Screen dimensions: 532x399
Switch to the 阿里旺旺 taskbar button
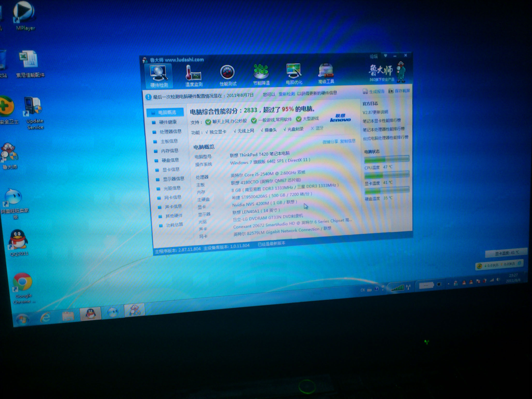point(112,312)
